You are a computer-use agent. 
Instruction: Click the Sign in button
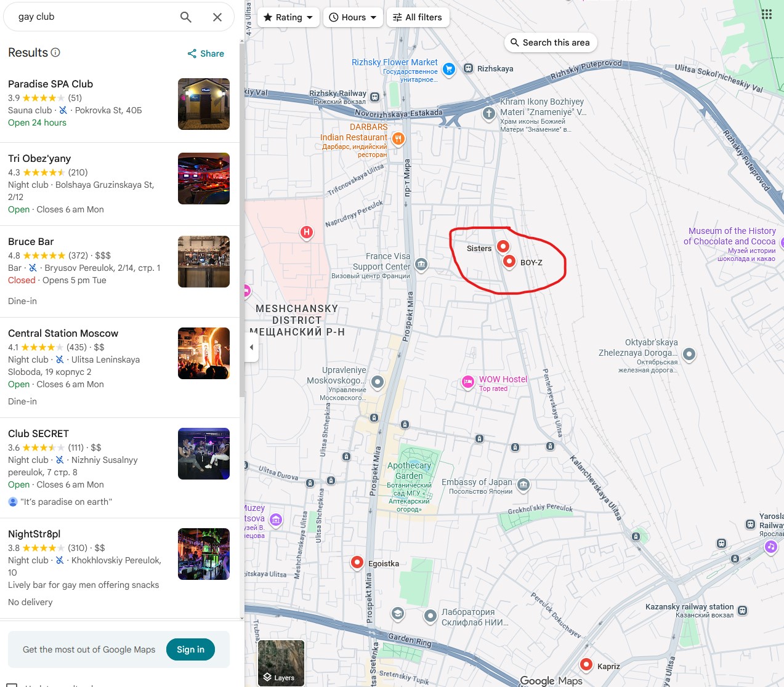tap(190, 649)
